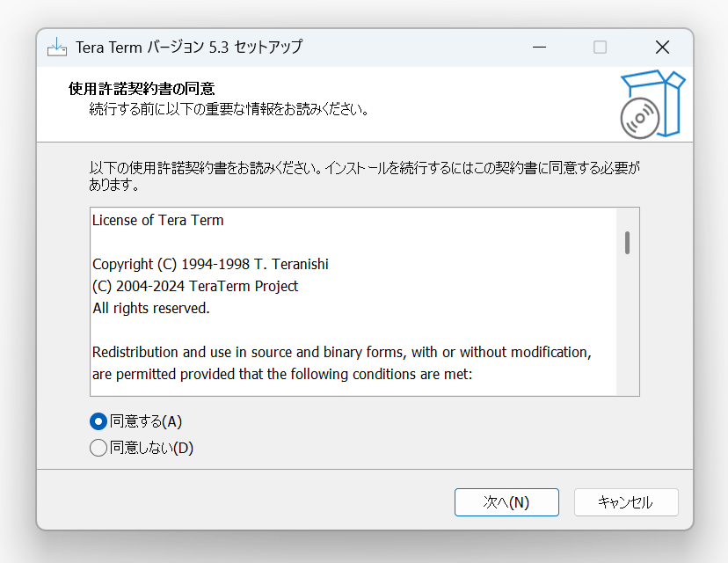The height and width of the screenshot is (563, 728).
Task: Select the 同意する(A) radio button
Action: pos(98,421)
